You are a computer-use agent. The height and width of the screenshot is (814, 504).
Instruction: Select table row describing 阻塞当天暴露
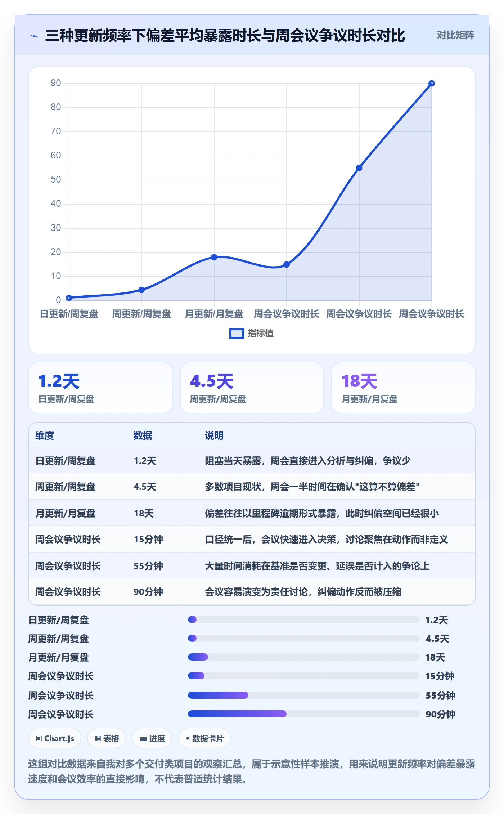[252, 460]
